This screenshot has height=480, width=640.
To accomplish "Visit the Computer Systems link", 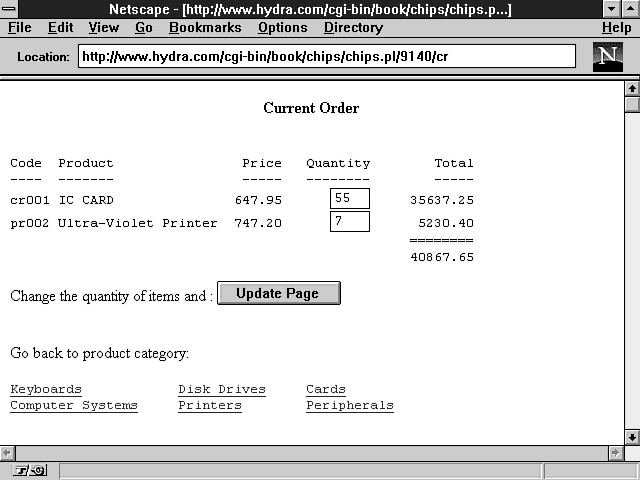I will 74,405.
